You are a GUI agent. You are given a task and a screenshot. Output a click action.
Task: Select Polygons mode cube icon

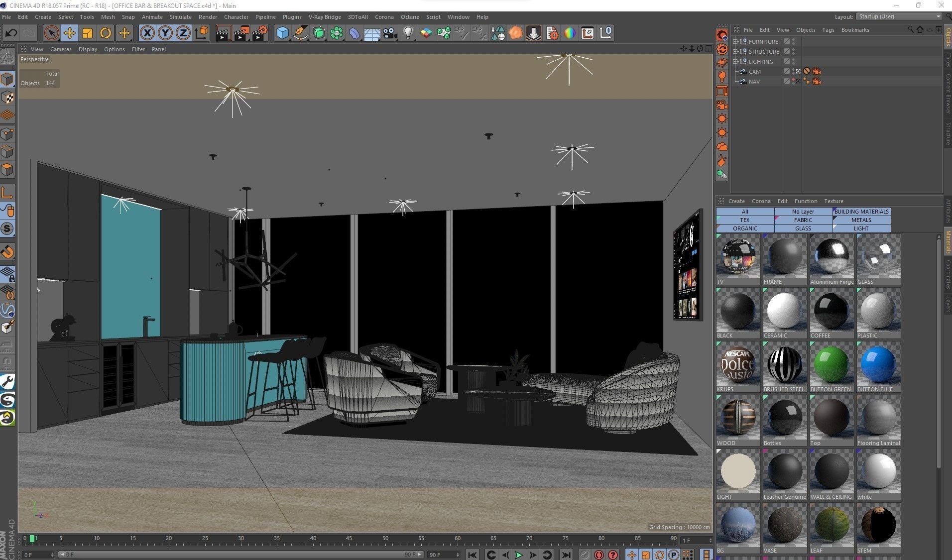[7, 170]
